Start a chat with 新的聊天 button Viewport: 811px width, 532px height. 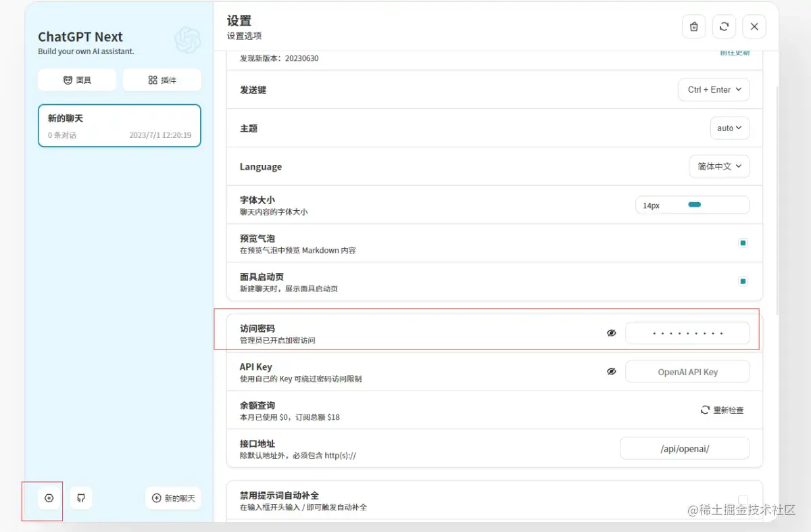coord(173,498)
